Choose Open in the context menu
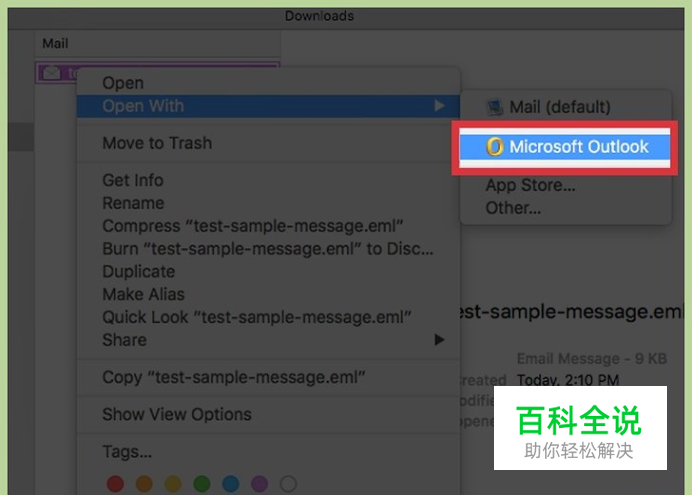 (x=268, y=83)
